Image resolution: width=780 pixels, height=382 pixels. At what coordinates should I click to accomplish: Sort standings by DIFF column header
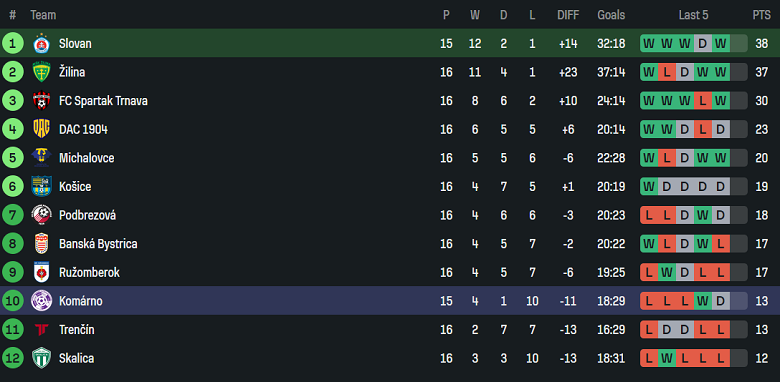tap(568, 15)
